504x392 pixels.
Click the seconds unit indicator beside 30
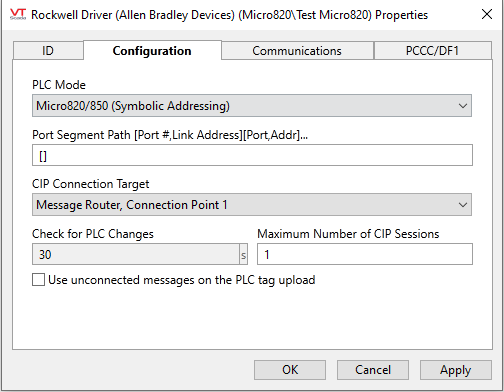click(244, 255)
